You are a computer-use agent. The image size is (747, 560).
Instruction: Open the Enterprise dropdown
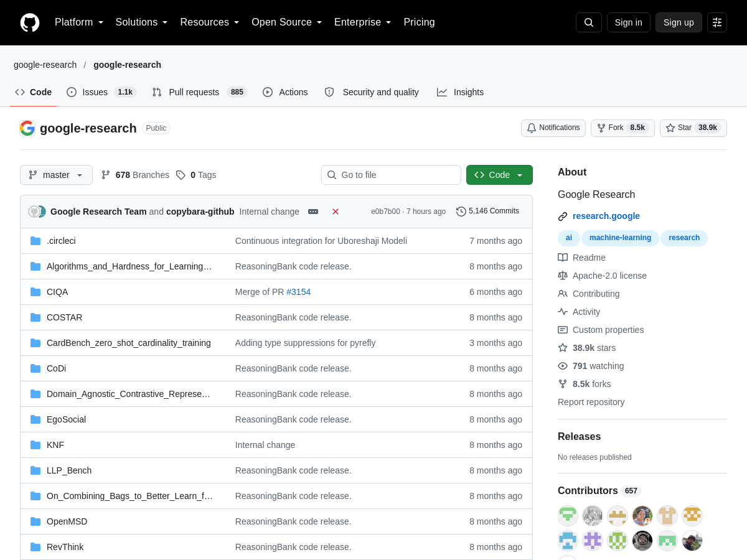coord(363,22)
